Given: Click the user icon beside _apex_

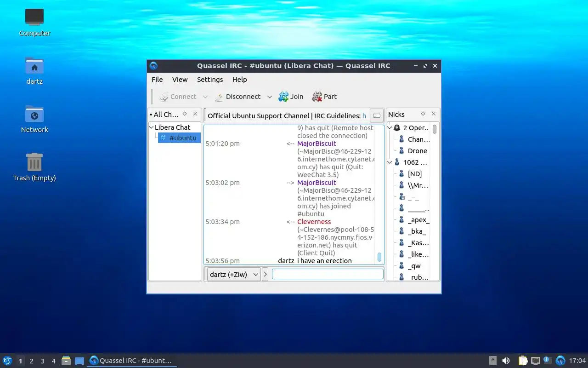Looking at the screenshot, I should click(x=401, y=220).
